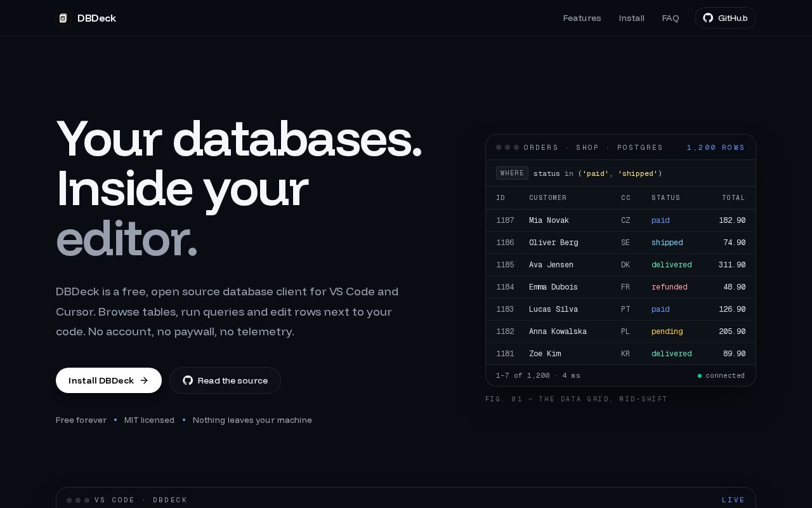
Task: Click the total value 126.90
Action: pos(732,309)
